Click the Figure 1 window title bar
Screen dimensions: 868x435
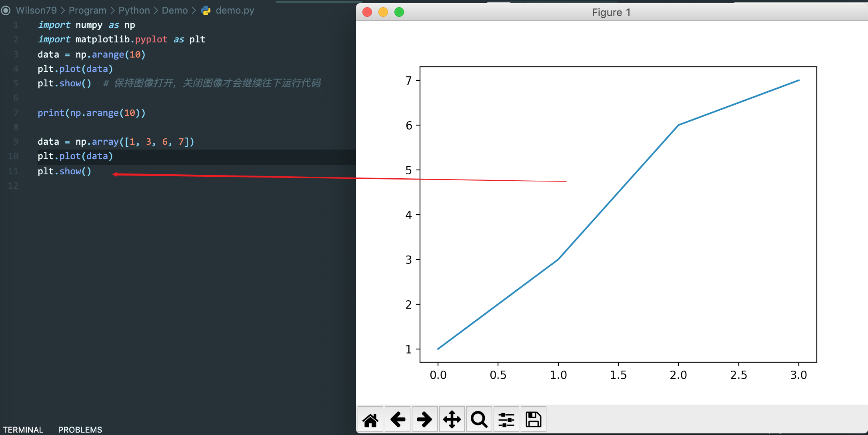tap(611, 12)
